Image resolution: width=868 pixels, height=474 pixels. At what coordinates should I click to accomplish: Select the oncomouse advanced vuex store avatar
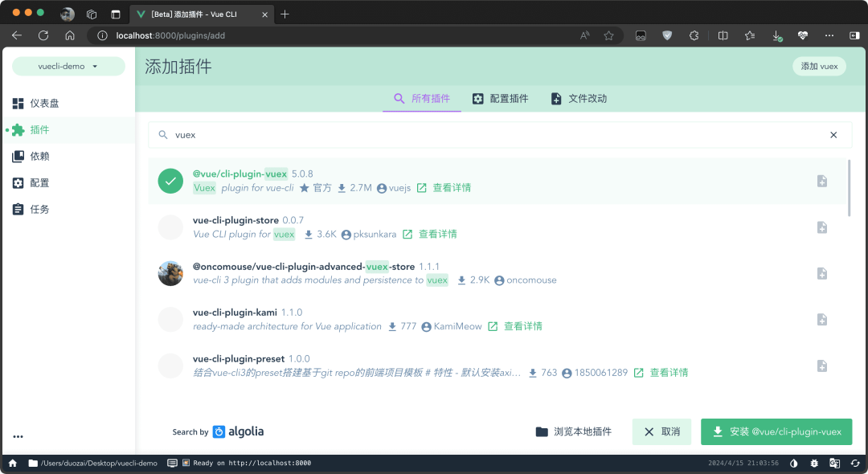pos(170,273)
